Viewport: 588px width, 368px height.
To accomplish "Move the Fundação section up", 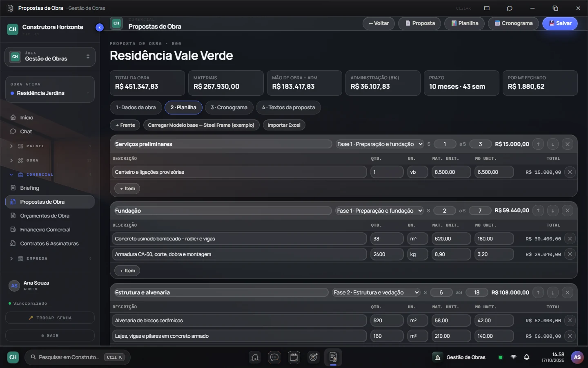I will click(x=538, y=211).
